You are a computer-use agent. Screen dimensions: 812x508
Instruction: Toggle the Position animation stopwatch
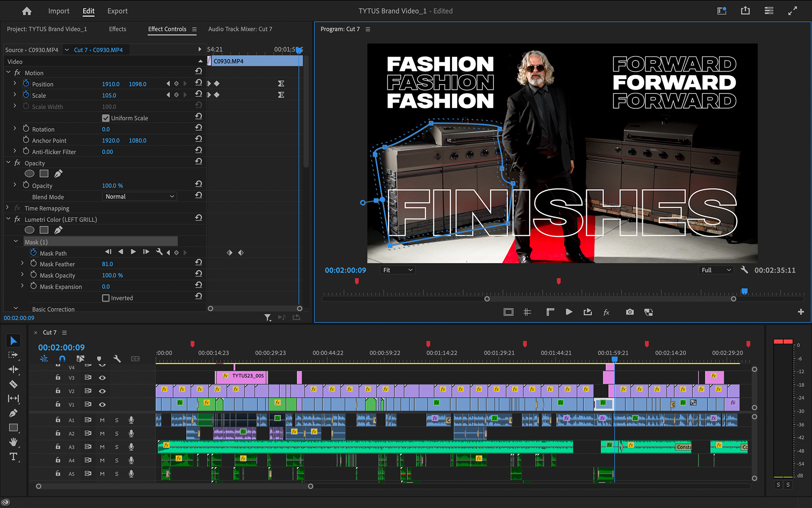click(26, 84)
